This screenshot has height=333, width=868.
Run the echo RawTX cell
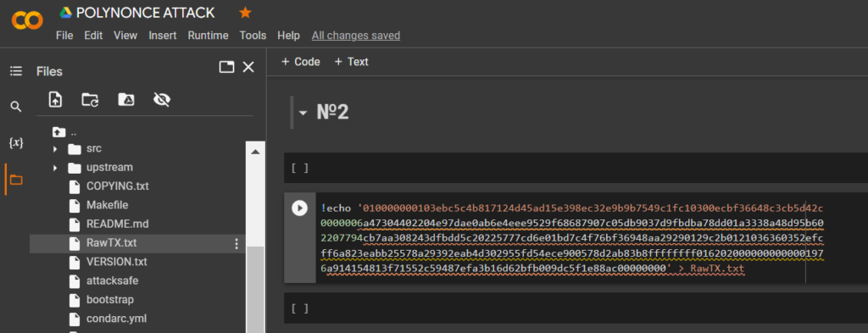[x=299, y=208]
